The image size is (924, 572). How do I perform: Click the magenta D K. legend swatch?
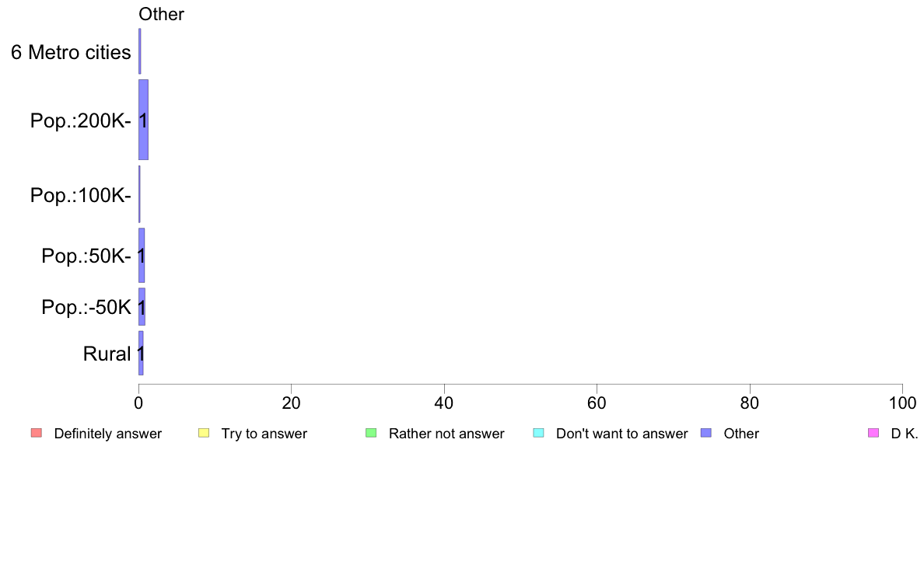tap(873, 433)
